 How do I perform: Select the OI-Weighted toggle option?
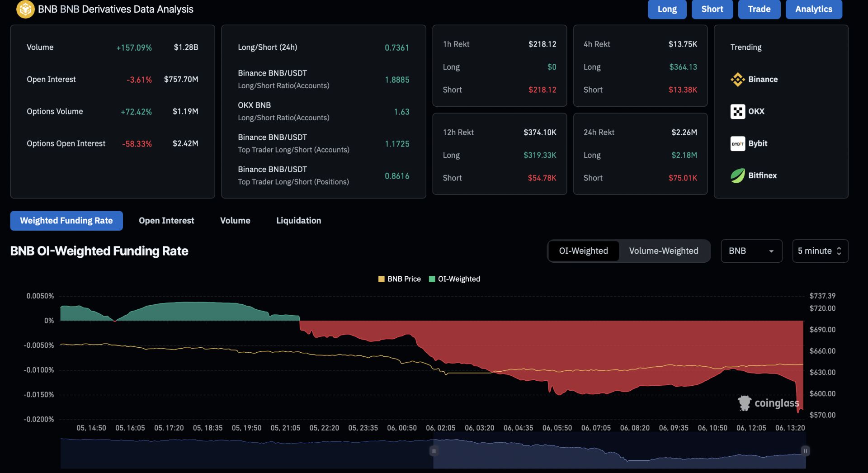coord(583,251)
